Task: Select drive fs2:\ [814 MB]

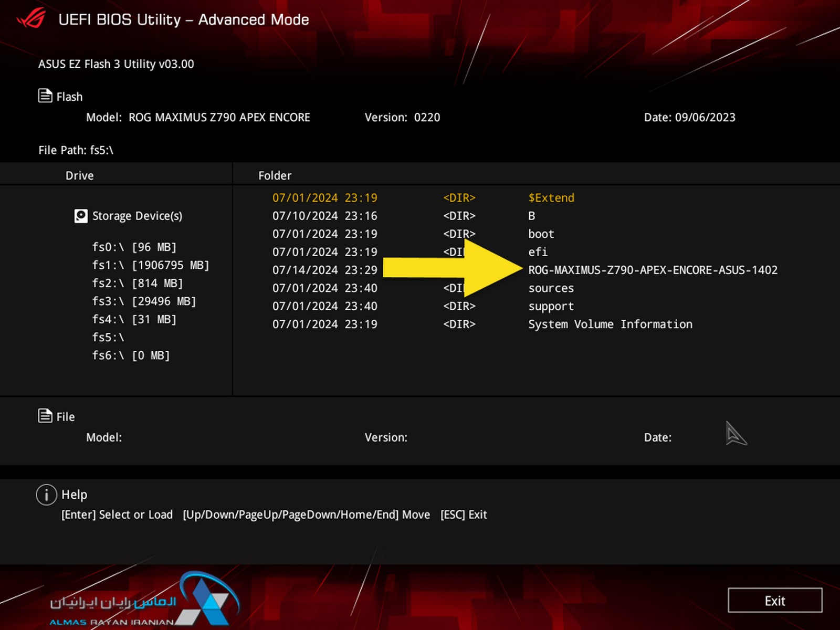Action: [138, 283]
